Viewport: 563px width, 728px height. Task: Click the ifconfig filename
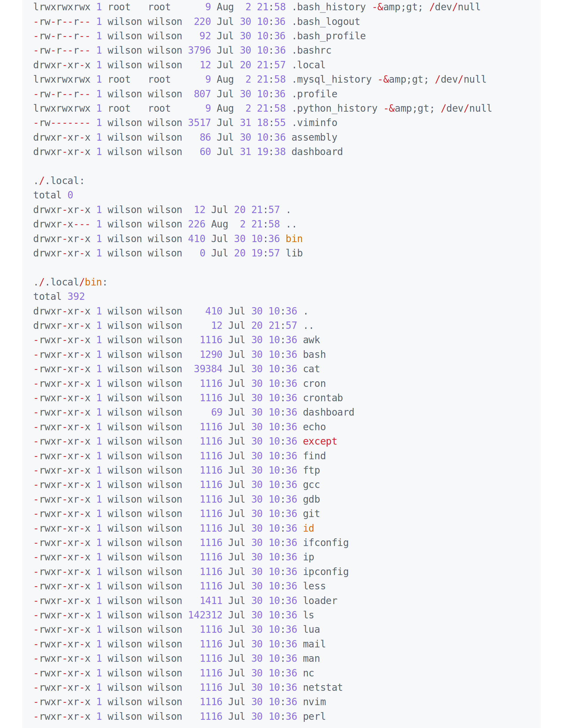[326, 543]
